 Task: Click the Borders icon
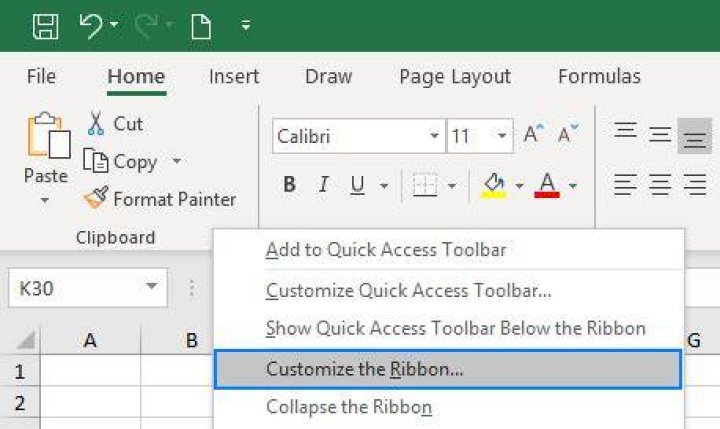(x=425, y=185)
